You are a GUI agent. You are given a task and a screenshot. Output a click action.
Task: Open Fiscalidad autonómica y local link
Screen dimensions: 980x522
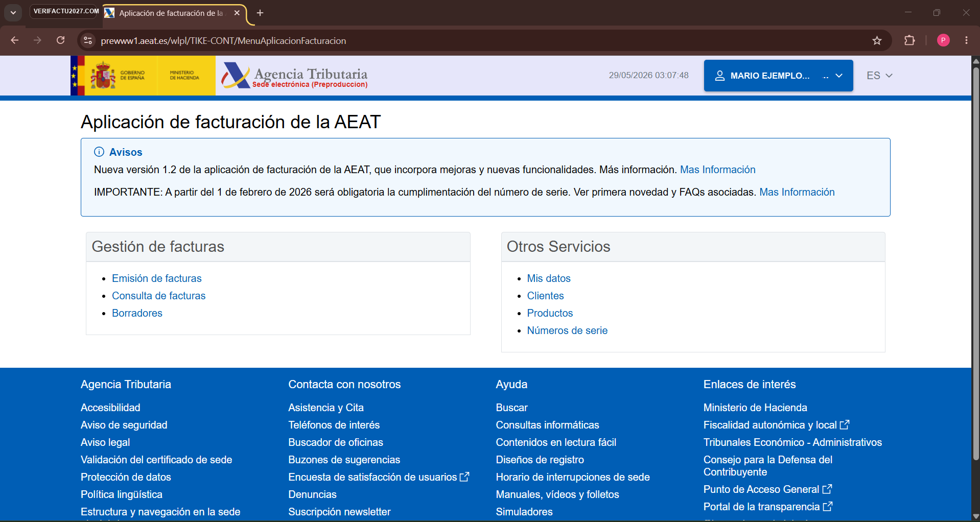(776, 425)
